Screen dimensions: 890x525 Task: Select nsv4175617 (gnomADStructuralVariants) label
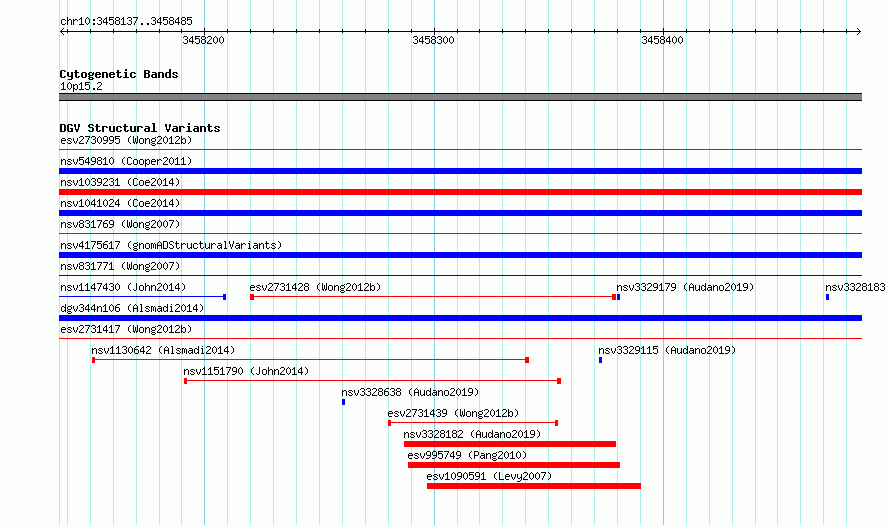pos(171,245)
